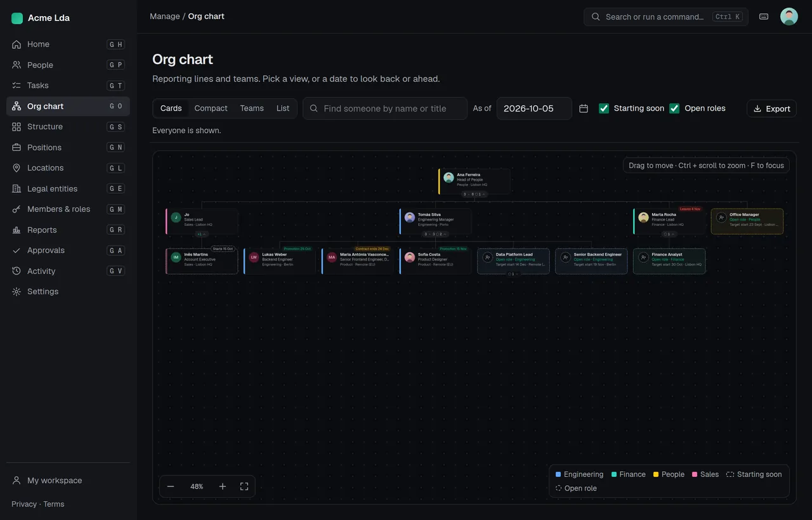Zoom in the org chart
Viewport: 812px width, 520px height.
pyautogui.click(x=223, y=486)
